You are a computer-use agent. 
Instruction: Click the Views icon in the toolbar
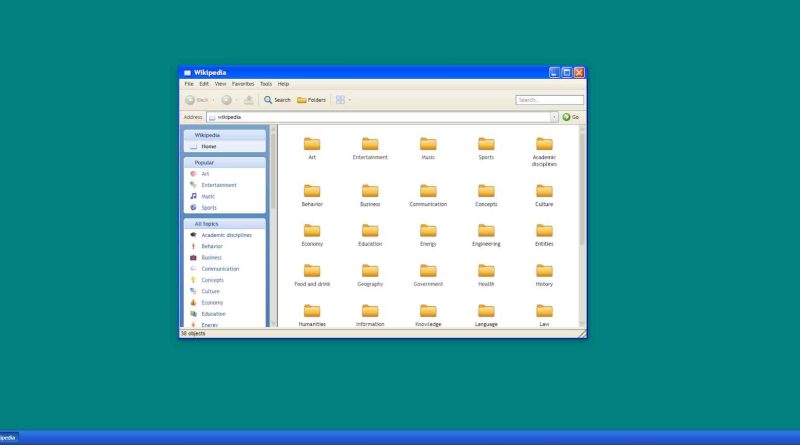click(340, 100)
